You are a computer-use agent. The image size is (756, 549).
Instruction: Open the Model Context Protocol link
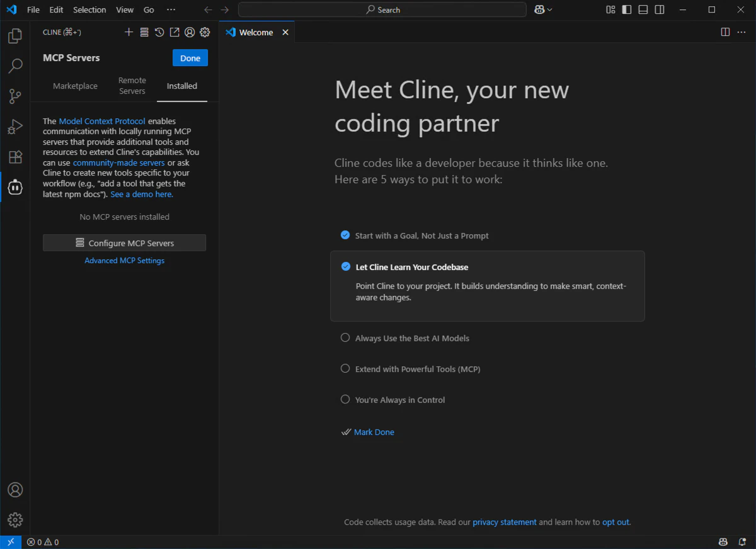point(102,121)
